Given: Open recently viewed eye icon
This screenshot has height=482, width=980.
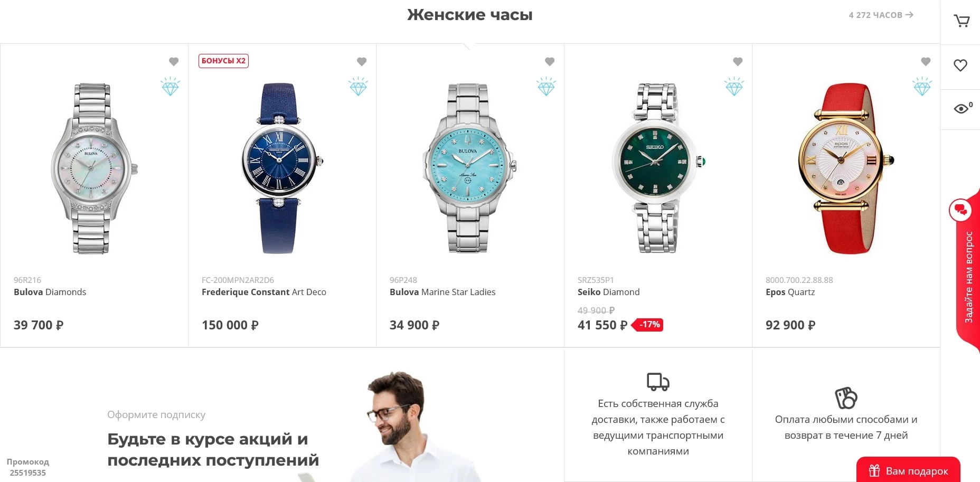Looking at the screenshot, I should pyautogui.click(x=961, y=109).
